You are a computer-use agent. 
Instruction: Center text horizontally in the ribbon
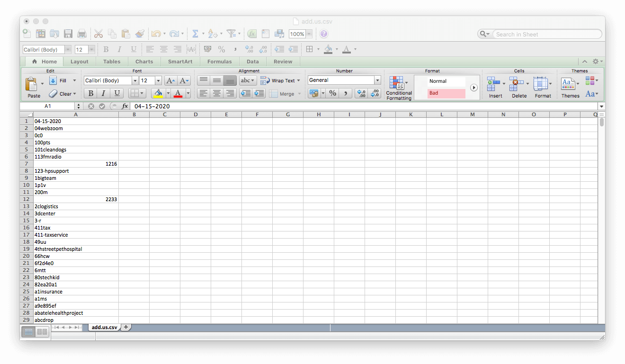point(217,93)
